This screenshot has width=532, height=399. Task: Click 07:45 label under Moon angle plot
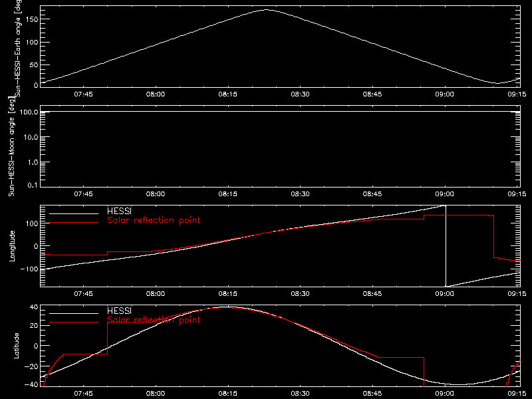[x=83, y=194]
